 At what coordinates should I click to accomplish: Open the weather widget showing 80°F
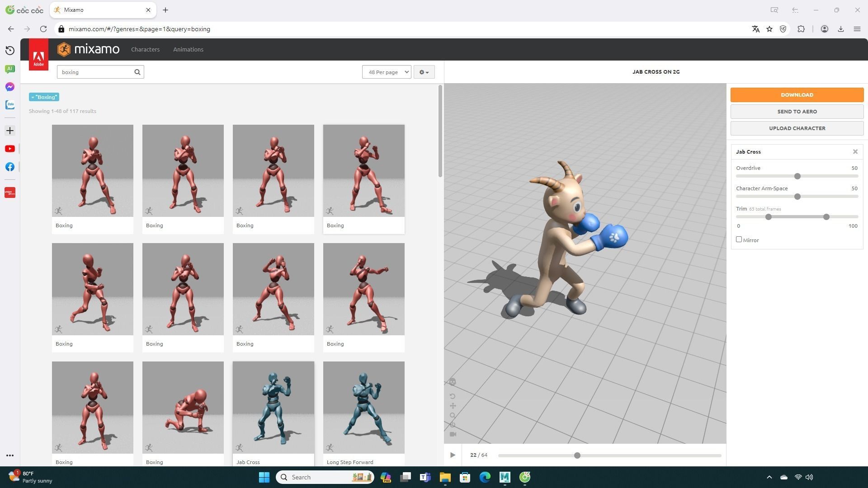[31, 477]
